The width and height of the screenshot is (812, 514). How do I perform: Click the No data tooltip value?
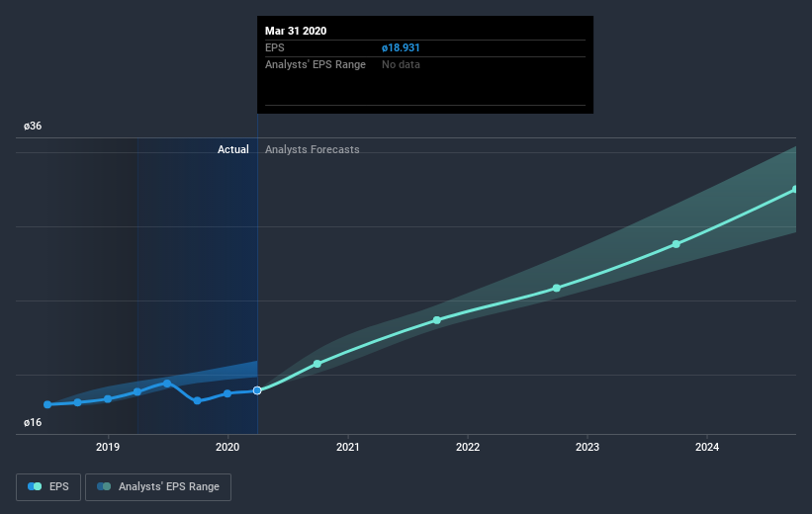tap(401, 64)
